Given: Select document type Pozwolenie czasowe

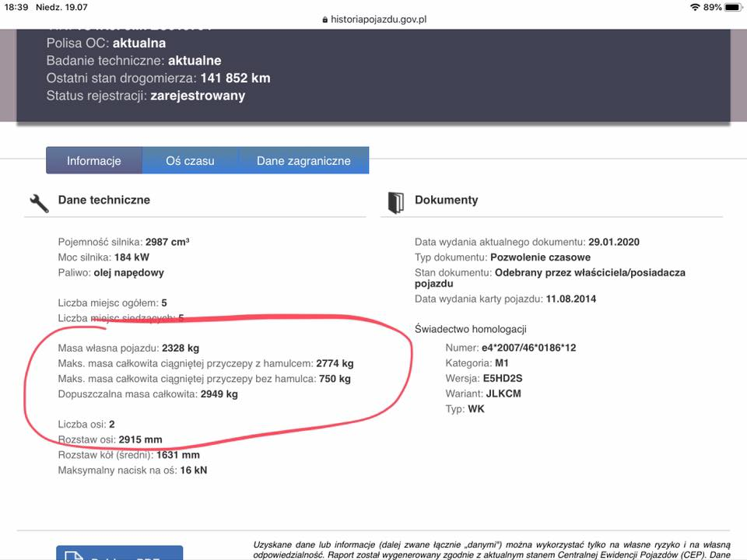Looking at the screenshot, I should click(x=540, y=257).
